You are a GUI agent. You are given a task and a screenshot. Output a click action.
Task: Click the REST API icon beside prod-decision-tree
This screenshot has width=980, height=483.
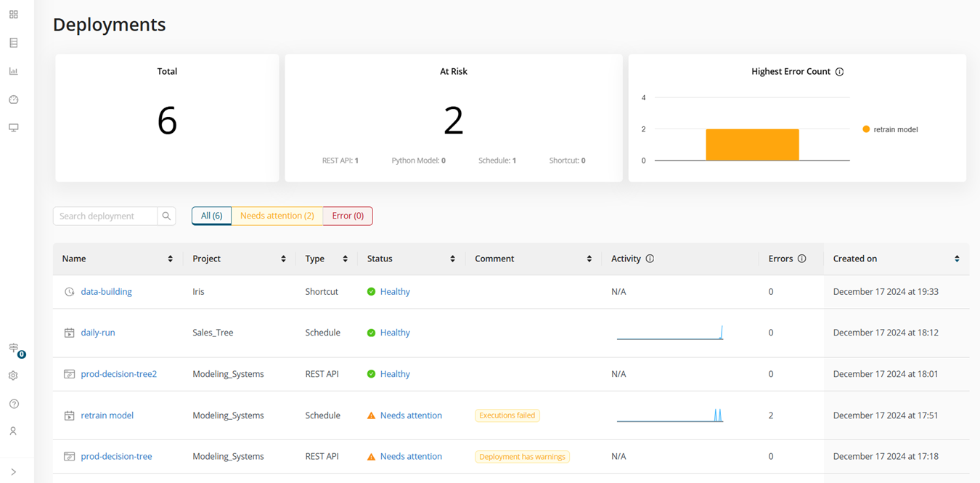tap(69, 456)
